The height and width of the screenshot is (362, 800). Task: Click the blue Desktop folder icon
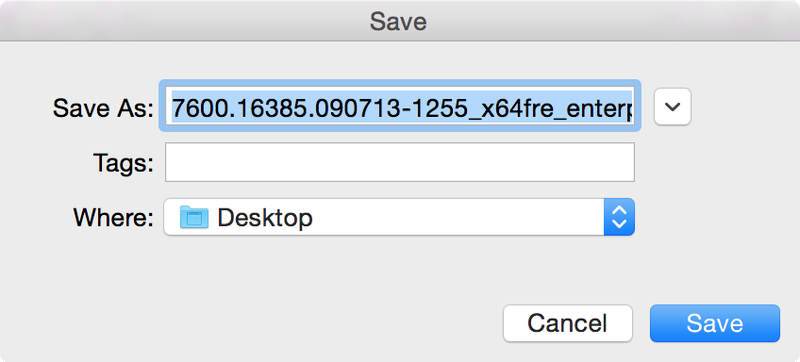[194, 217]
